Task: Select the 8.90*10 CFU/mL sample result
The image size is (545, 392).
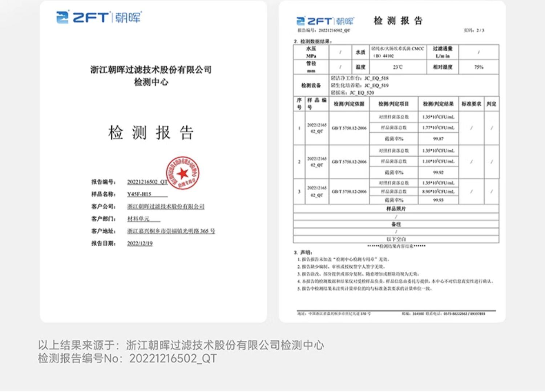Action: click(x=438, y=191)
